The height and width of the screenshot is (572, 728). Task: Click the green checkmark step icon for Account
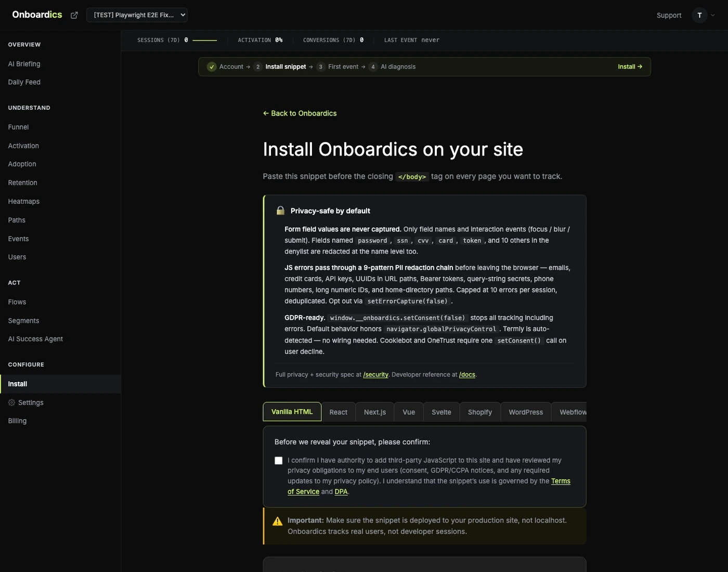212,67
